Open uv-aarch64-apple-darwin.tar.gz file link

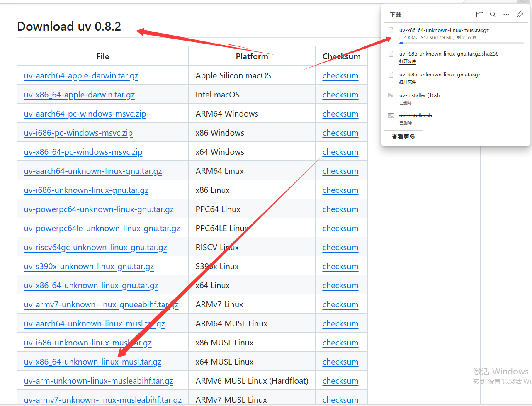point(81,76)
